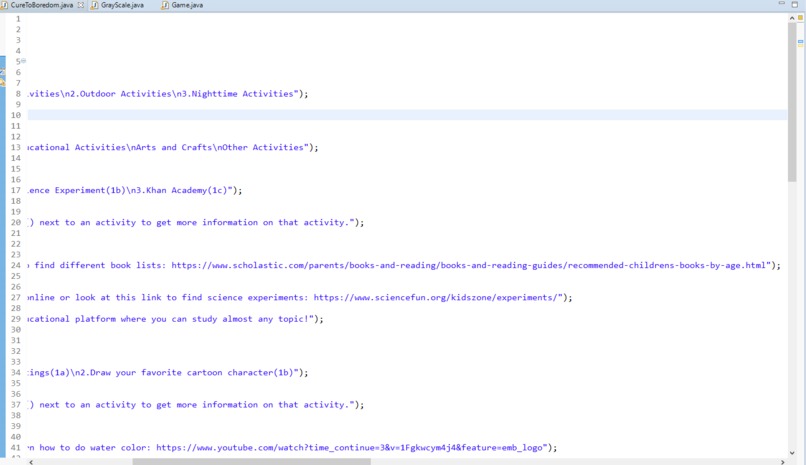Jump to the blue overview ruler marker

point(800,41)
